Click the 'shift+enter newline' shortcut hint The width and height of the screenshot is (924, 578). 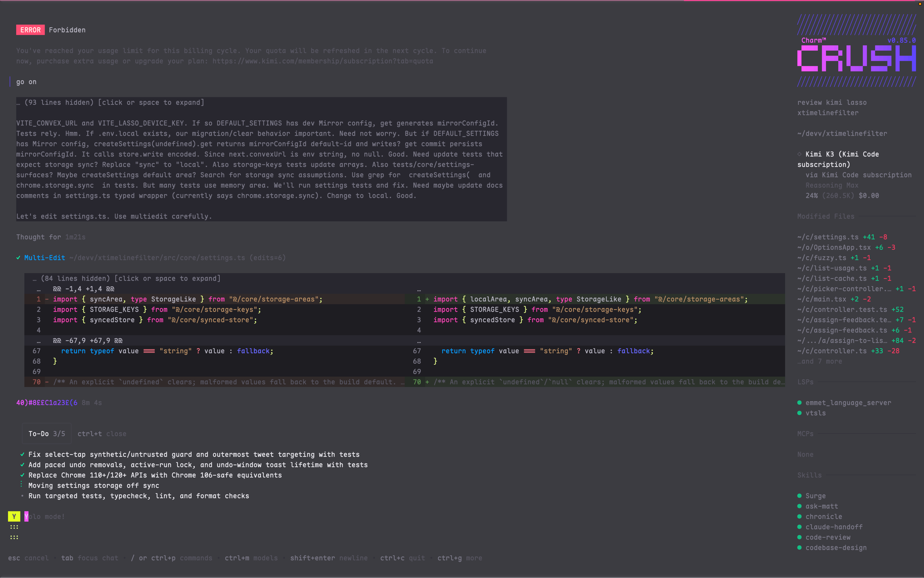(x=329, y=558)
